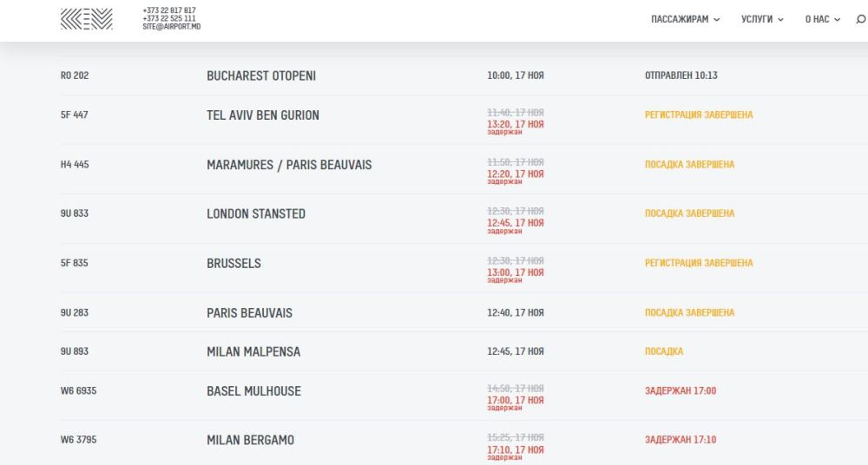Click the site@airport.md email link
This screenshot has width=868, height=465.
tap(171, 27)
